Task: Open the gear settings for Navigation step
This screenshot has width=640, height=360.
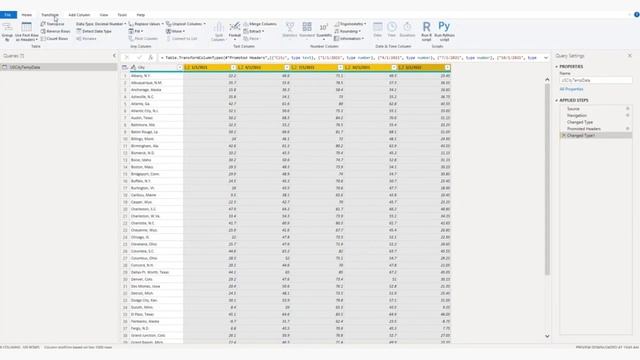Action: 628,116
